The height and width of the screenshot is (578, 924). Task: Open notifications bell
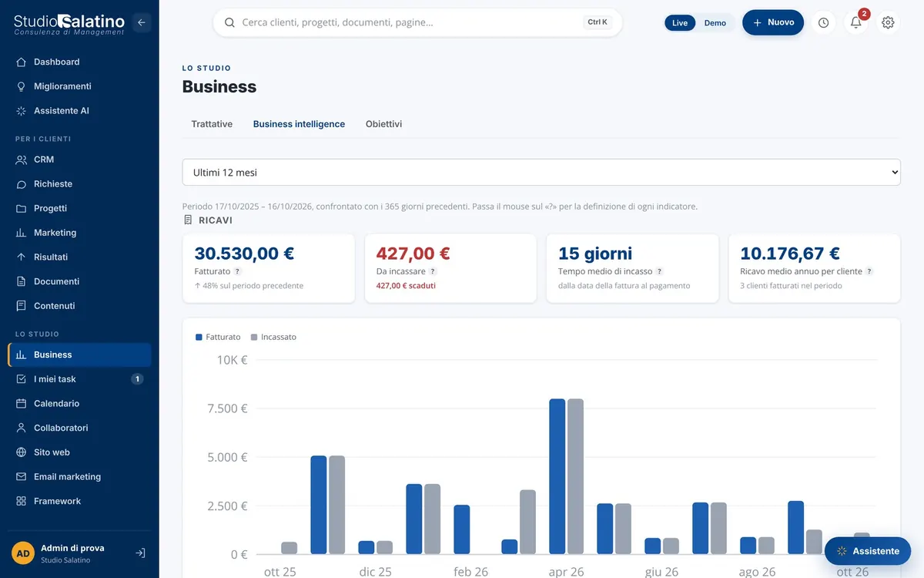click(856, 22)
